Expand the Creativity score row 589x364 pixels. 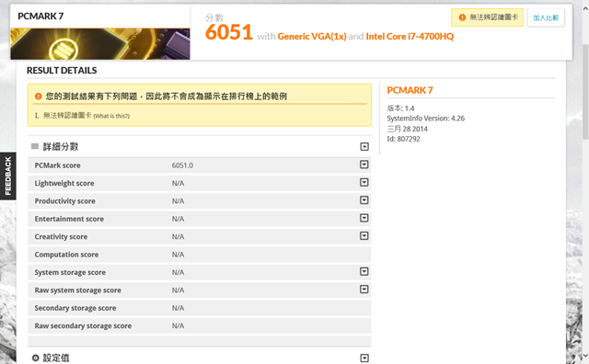coord(364,235)
